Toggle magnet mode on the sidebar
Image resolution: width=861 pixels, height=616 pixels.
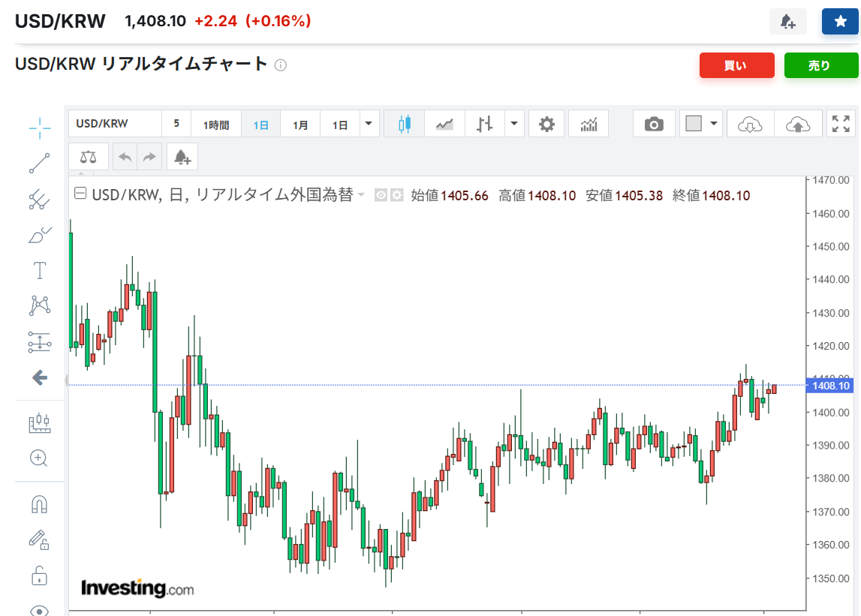pos(40,504)
